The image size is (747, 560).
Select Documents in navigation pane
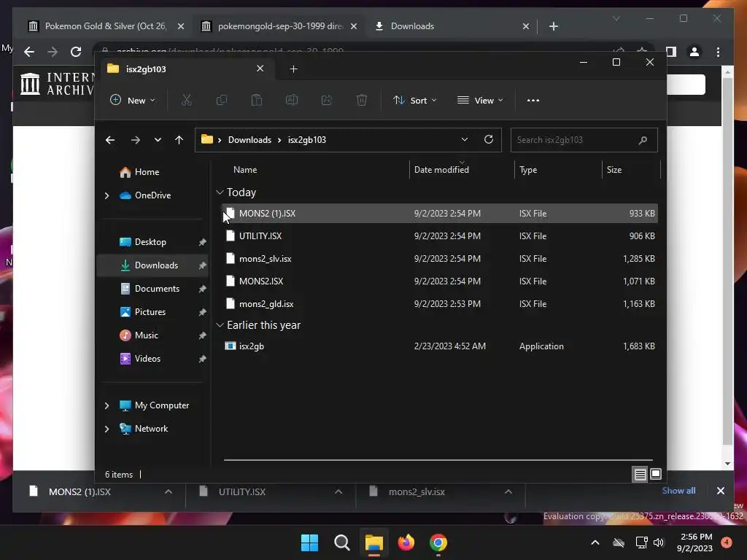pyautogui.click(x=157, y=289)
